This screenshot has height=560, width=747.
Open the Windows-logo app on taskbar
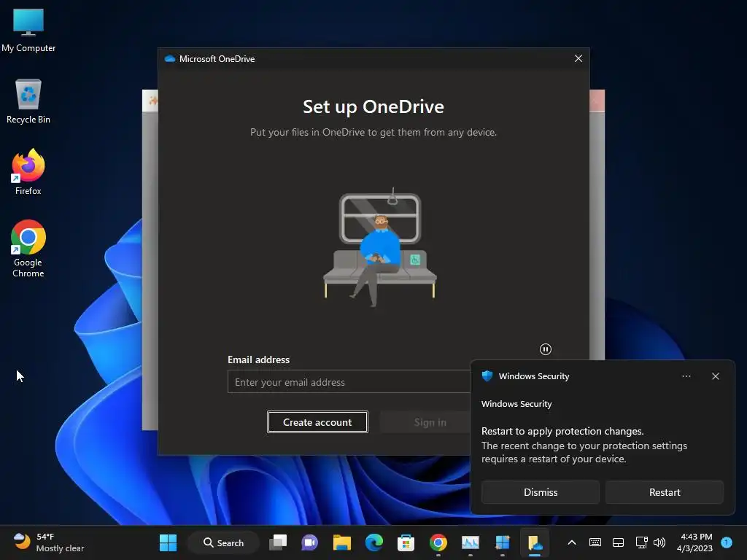point(502,542)
